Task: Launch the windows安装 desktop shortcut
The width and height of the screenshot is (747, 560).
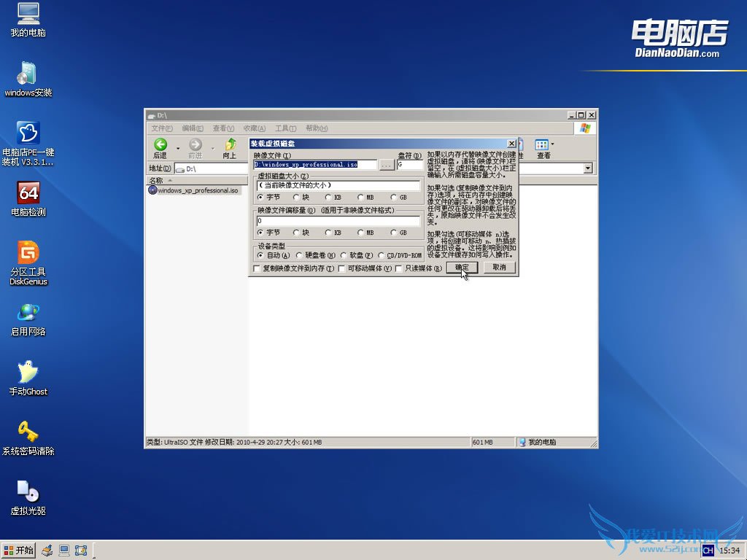Action: tap(28, 74)
